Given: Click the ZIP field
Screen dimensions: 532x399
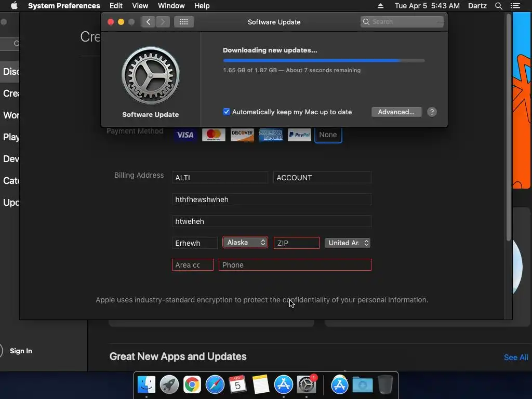Looking at the screenshot, I should (297, 243).
